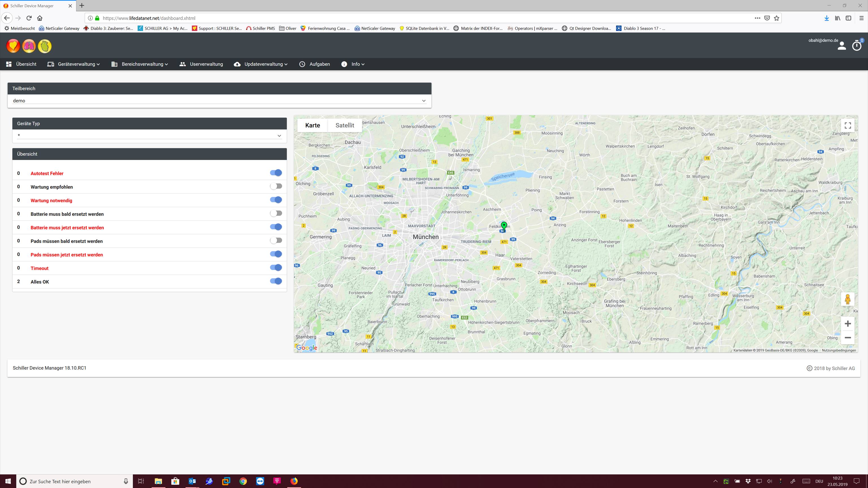Zoom in on the map
This screenshot has width=868, height=488.
(x=847, y=324)
